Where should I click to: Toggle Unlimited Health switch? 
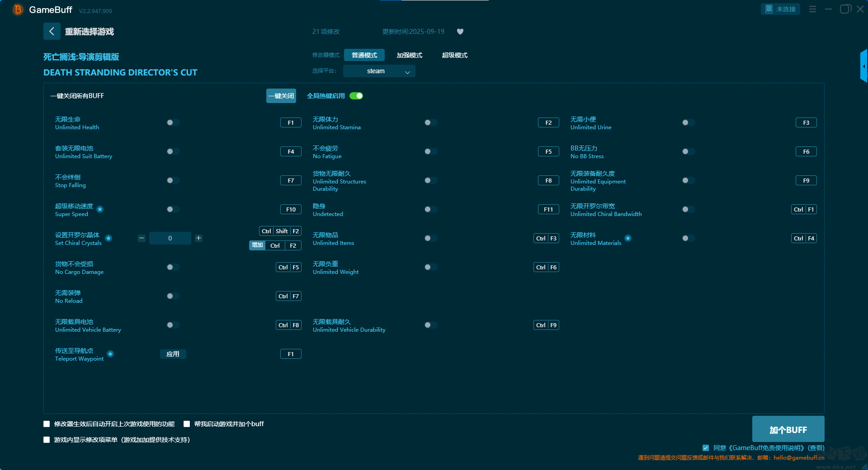[173, 122]
